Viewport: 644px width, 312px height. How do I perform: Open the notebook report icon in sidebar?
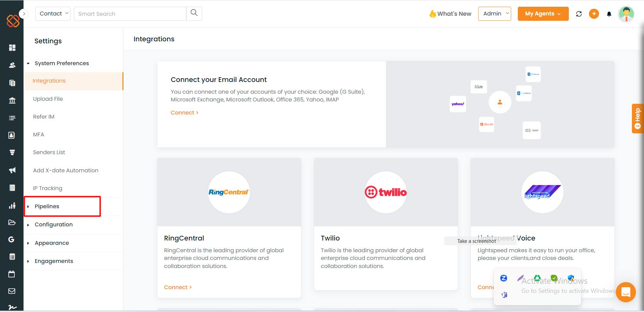point(12,188)
